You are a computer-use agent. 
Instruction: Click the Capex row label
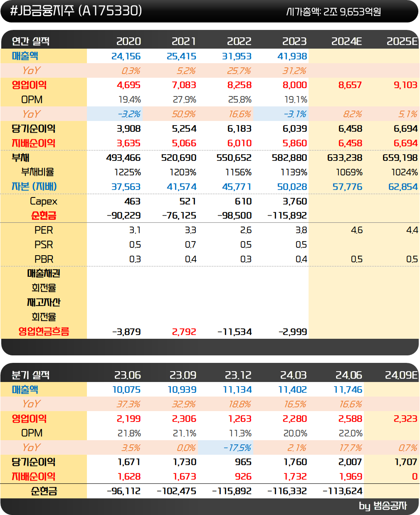coord(43,201)
